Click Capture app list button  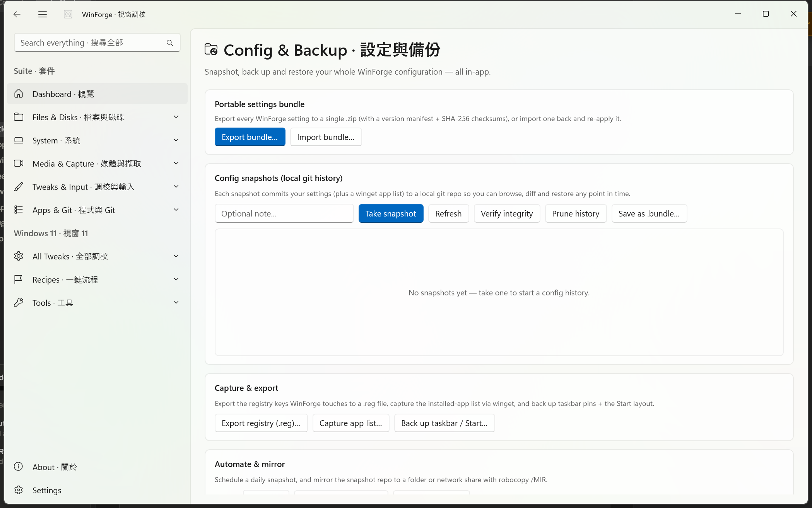click(351, 423)
